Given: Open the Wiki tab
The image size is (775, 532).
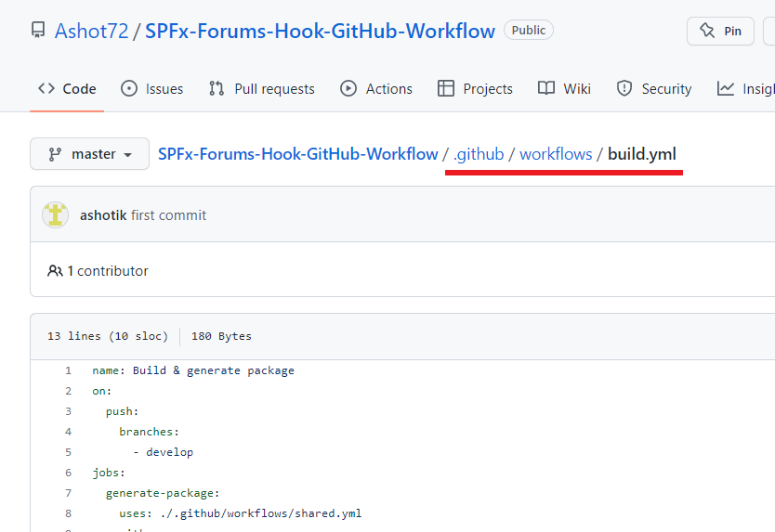Looking at the screenshot, I should point(564,88).
